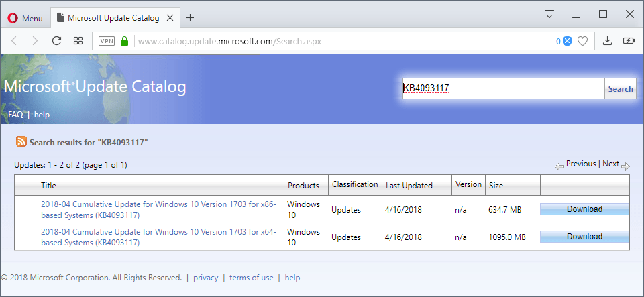Go forward with the forward arrow
This screenshot has width=644, height=297.
point(35,41)
